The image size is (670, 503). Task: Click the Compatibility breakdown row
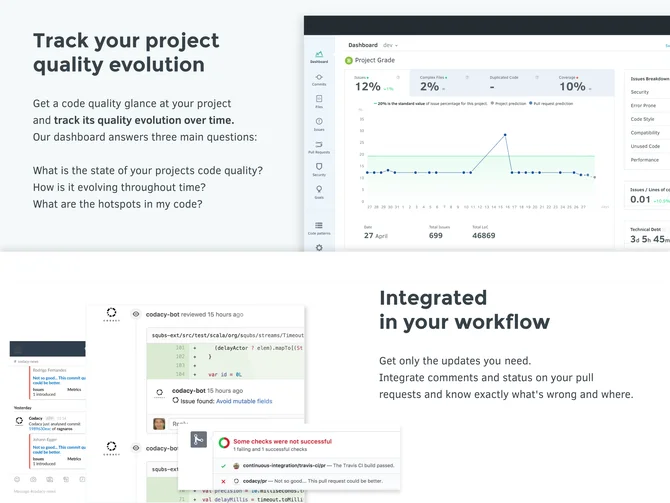coord(645,133)
